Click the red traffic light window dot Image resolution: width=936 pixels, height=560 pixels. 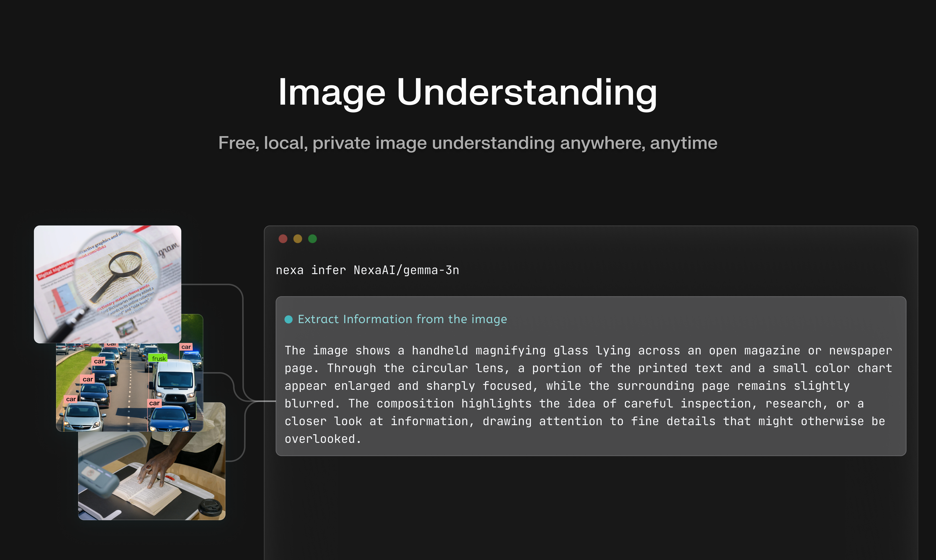point(283,239)
